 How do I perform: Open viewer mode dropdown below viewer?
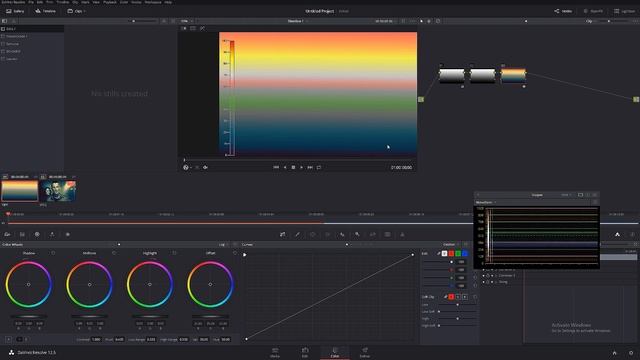point(187,167)
